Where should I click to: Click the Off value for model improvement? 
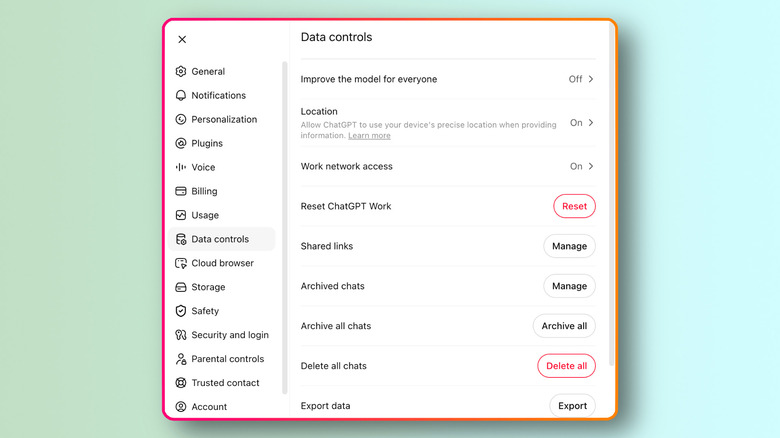tap(575, 79)
